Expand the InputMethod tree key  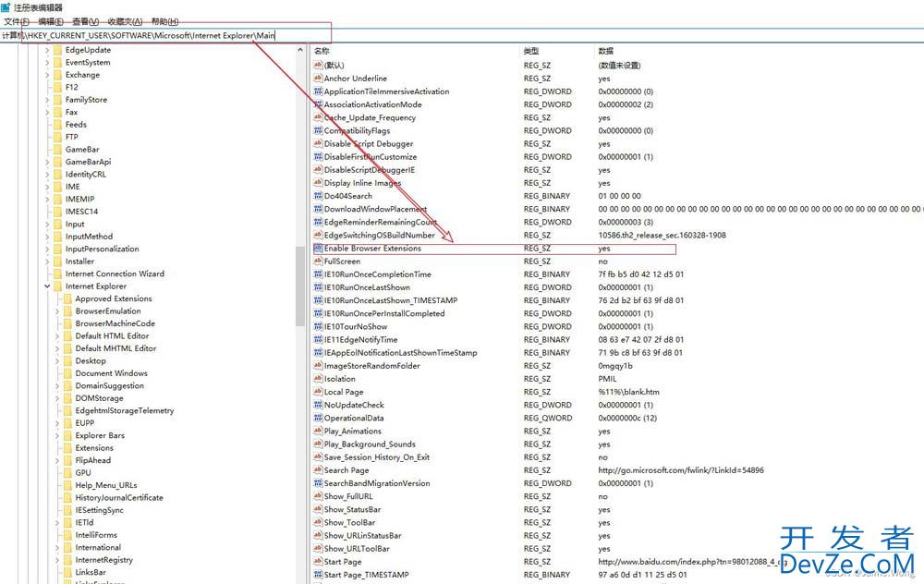click(47, 237)
